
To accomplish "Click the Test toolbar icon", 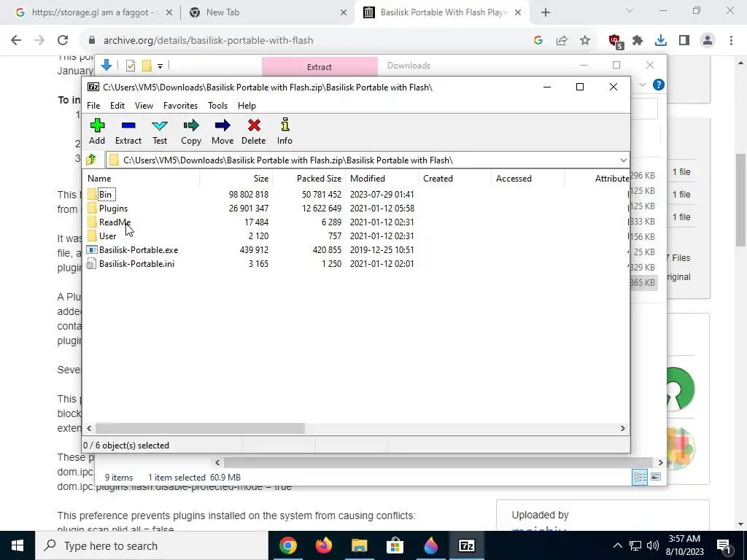I will [160, 132].
